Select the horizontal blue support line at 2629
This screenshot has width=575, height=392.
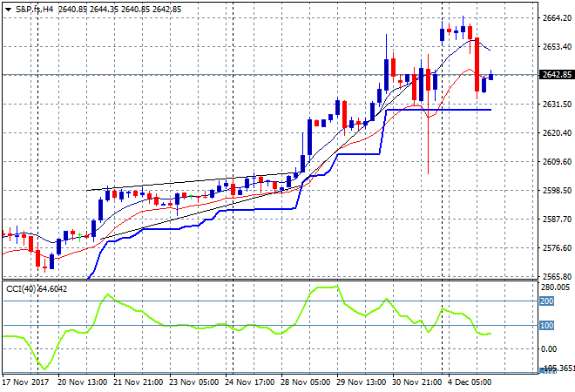(438, 110)
